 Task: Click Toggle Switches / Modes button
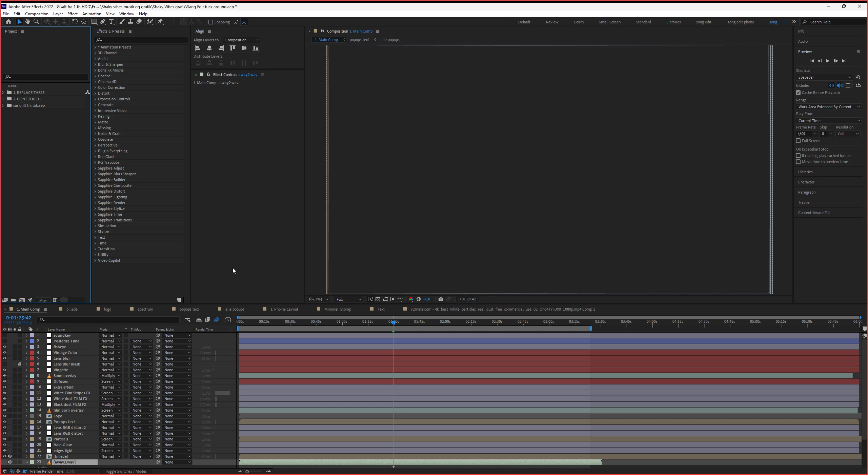(x=125, y=471)
